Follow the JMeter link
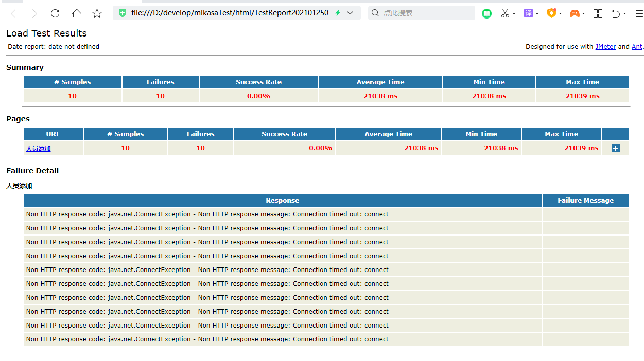 (x=605, y=46)
